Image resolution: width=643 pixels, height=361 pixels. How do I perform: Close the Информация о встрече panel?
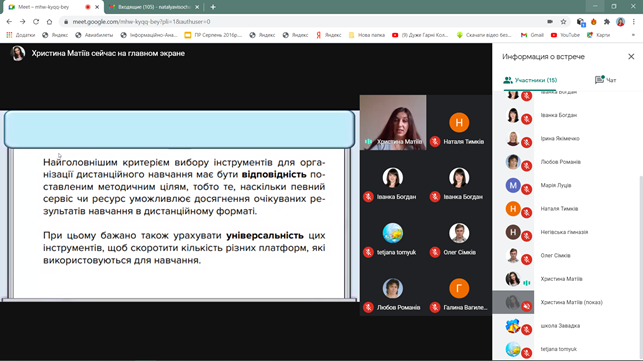pos(631,57)
